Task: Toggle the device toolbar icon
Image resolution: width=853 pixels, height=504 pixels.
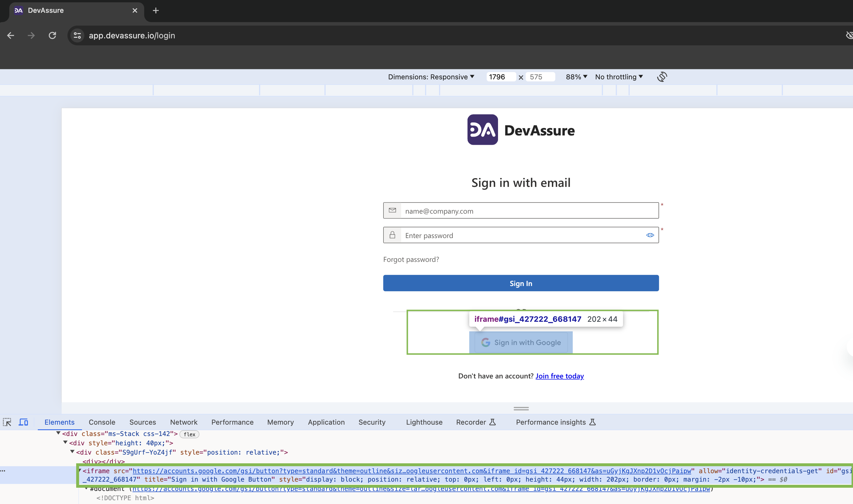Action: (x=24, y=422)
